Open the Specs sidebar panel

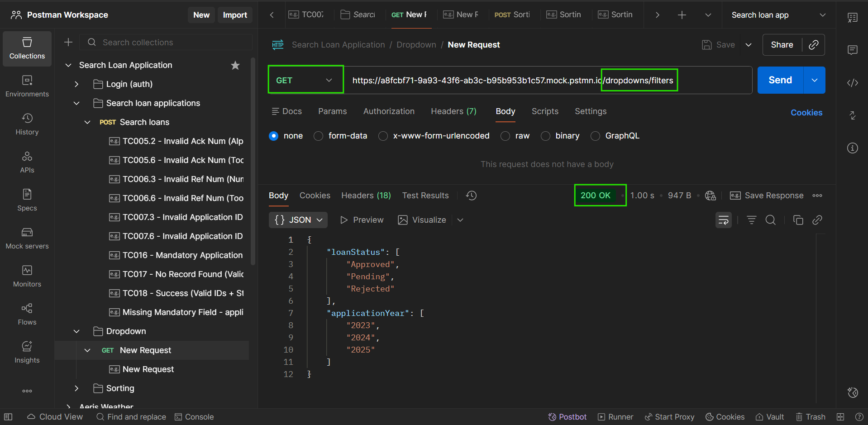[27, 201]
